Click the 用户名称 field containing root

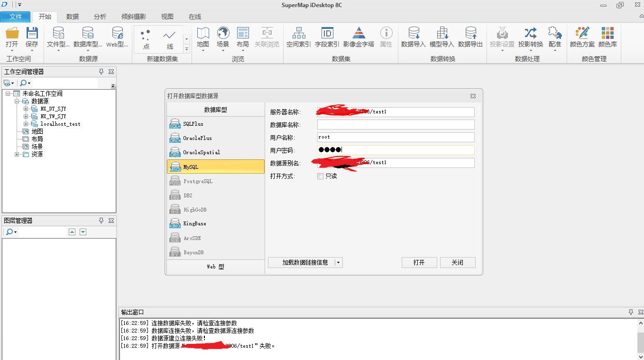tap(396, 138)
